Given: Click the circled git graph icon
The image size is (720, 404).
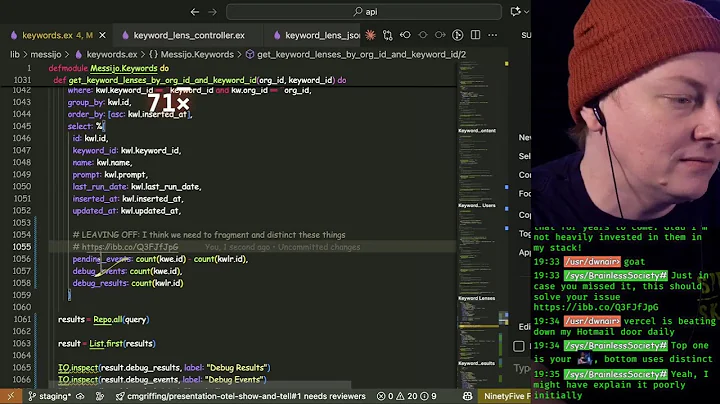Looking at the screenshot, I should click(x=457, y=35).
